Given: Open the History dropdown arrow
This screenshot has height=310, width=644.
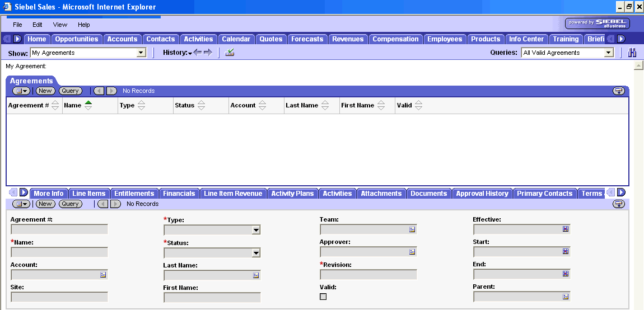Looking at the screenshot, I should point(190,53).
